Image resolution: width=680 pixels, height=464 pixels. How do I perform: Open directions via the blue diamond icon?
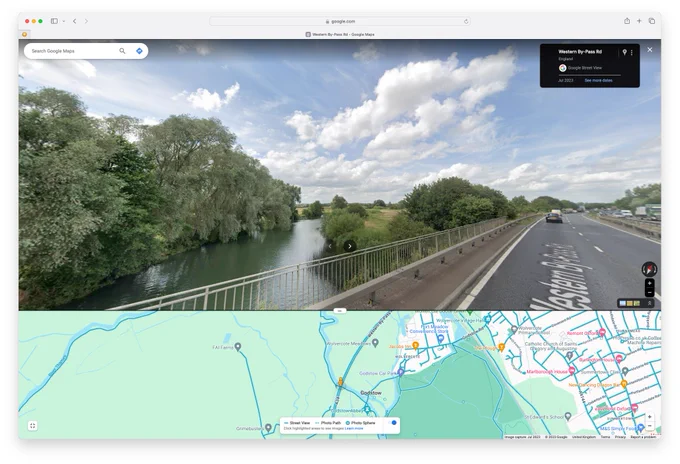point(139,51)
